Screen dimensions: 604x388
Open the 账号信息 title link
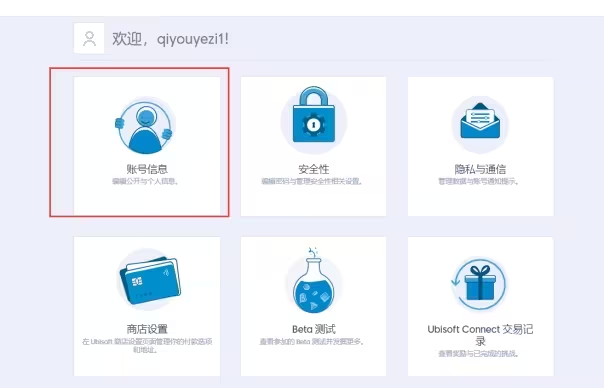pyautogui.click(x=147, y=169)
